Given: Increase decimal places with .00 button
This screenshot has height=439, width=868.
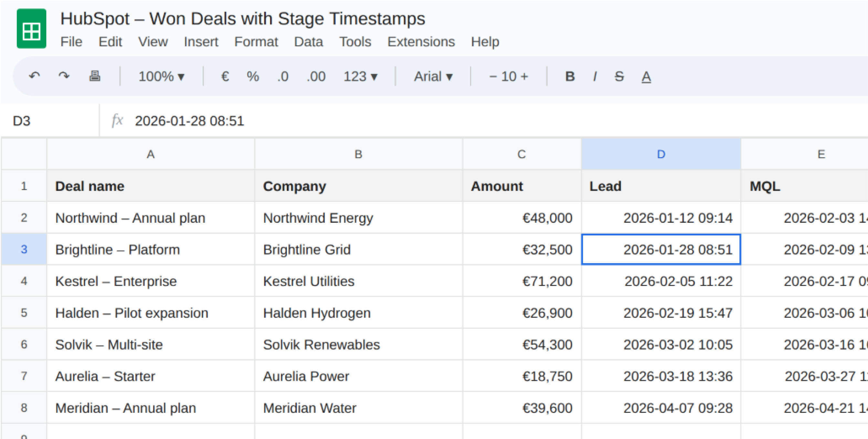Looking at the screenshot, I should point(316,77).
